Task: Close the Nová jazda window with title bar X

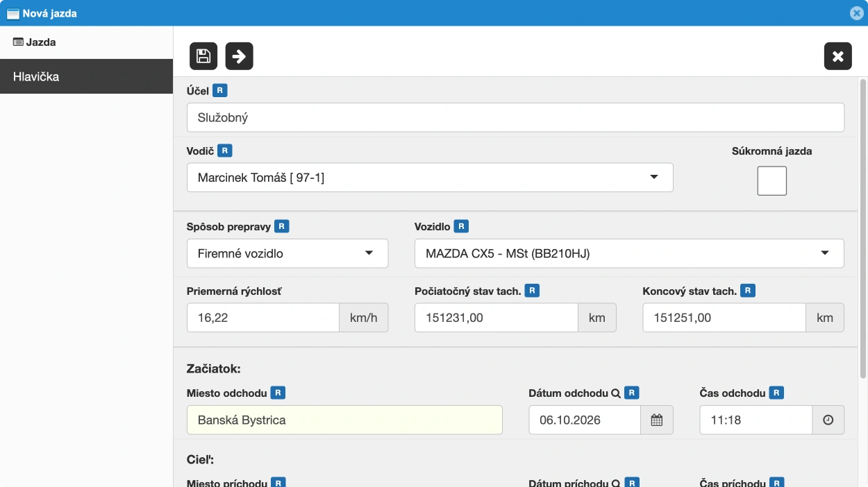Action: (856, 13)
